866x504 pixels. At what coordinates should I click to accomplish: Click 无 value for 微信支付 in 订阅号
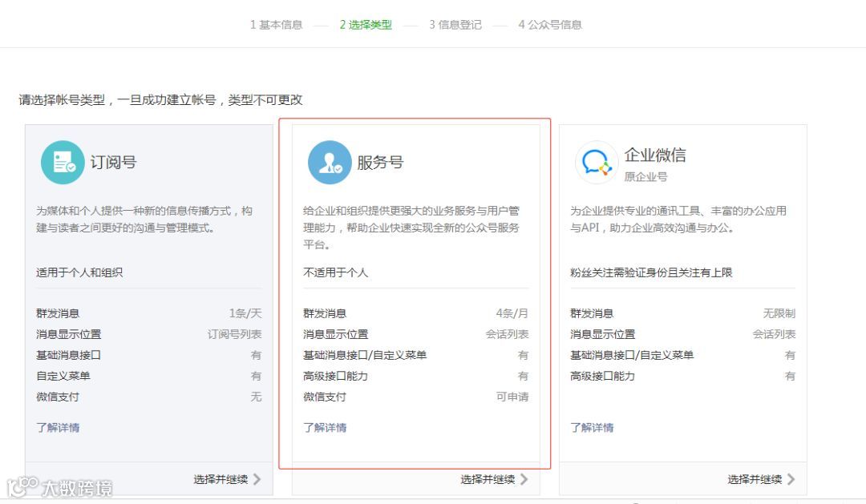(256, 397)
